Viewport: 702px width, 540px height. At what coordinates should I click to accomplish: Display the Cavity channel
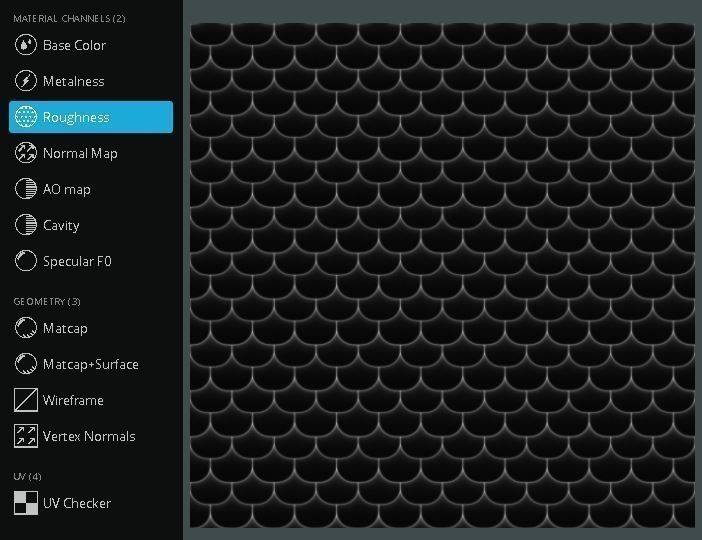(61, 225)
